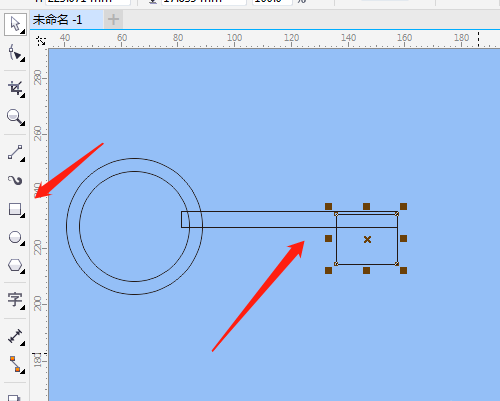Screen dimensions: 500x401
Task: Select the Text tool 字
Action: pos(15,300)
